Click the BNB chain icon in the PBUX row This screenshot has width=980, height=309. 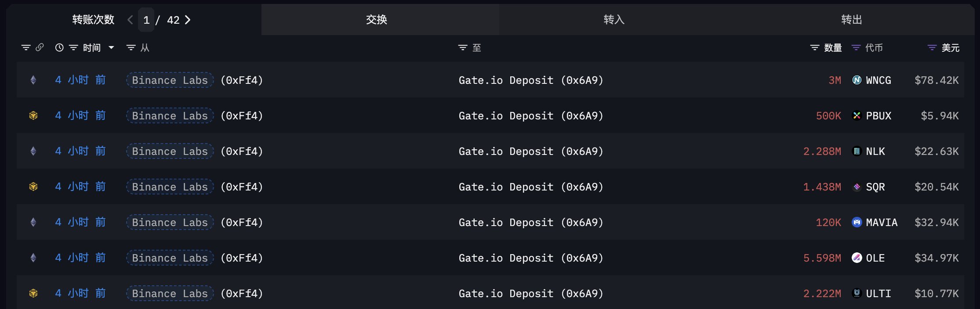(33, 115)
